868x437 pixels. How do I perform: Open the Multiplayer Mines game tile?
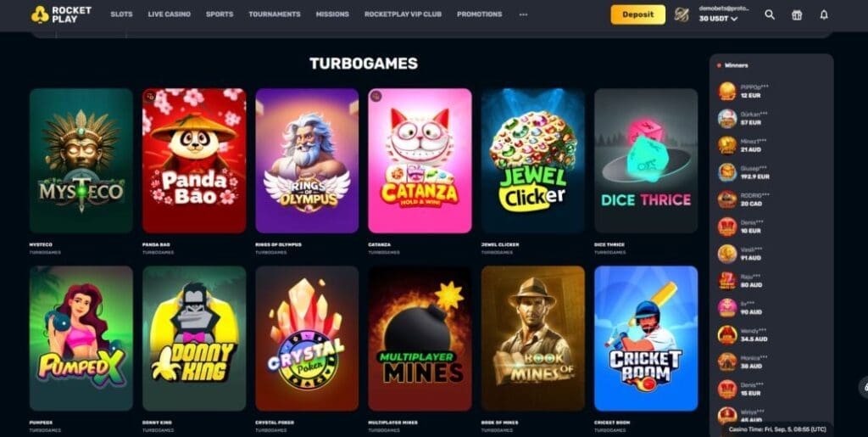(x=420, y=339)
